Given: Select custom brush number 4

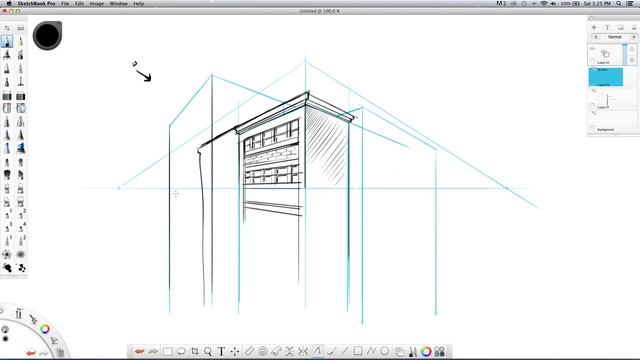Looking at the screenshot, I should point(21,227).
